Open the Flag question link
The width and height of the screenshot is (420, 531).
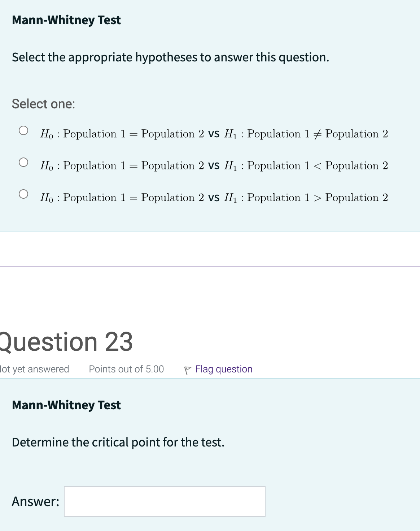[223, 369]
